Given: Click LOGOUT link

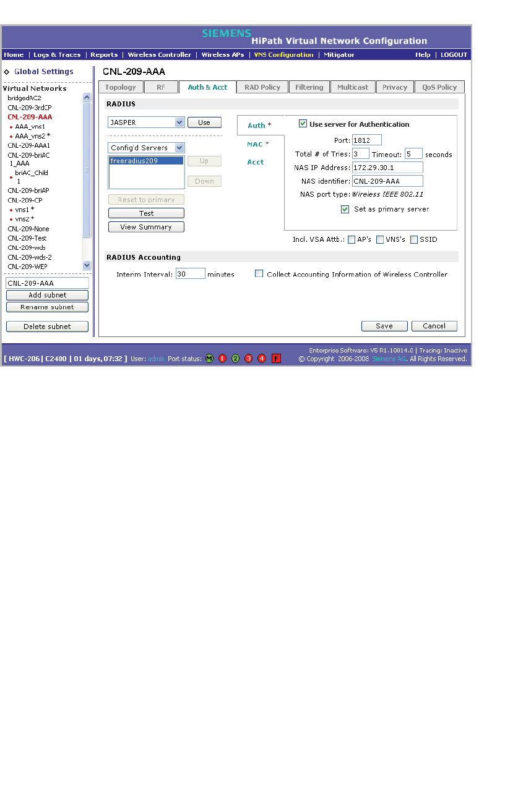Looking at the screenshot, I should coord(454,54).
